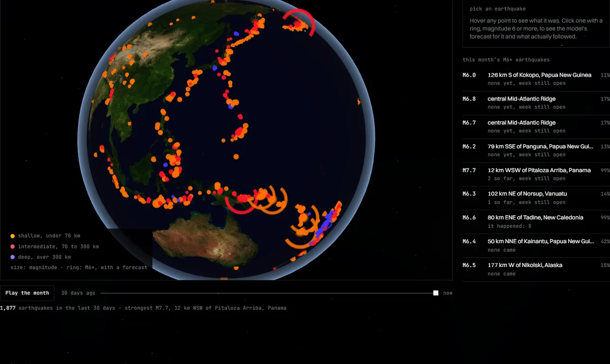610x364 pixels.
Task: Click the red ring marker near Papua New Guinea
Action: pyautogui.click(x=243, y=199)
